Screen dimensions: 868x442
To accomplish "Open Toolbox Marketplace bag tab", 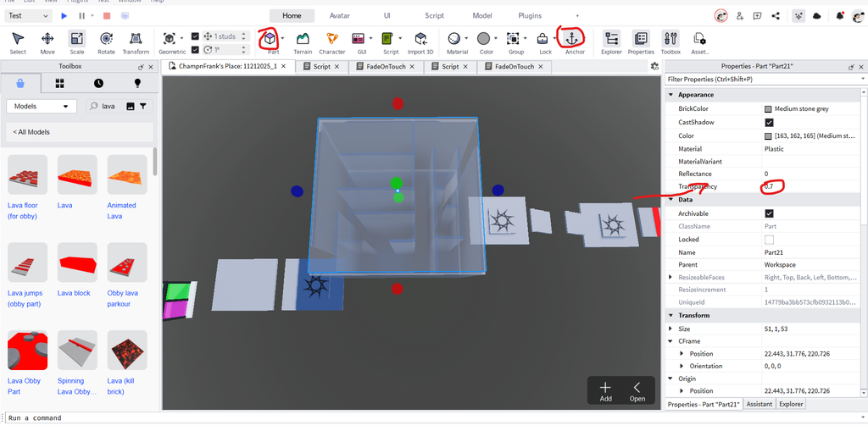I will tap(20, 84).
